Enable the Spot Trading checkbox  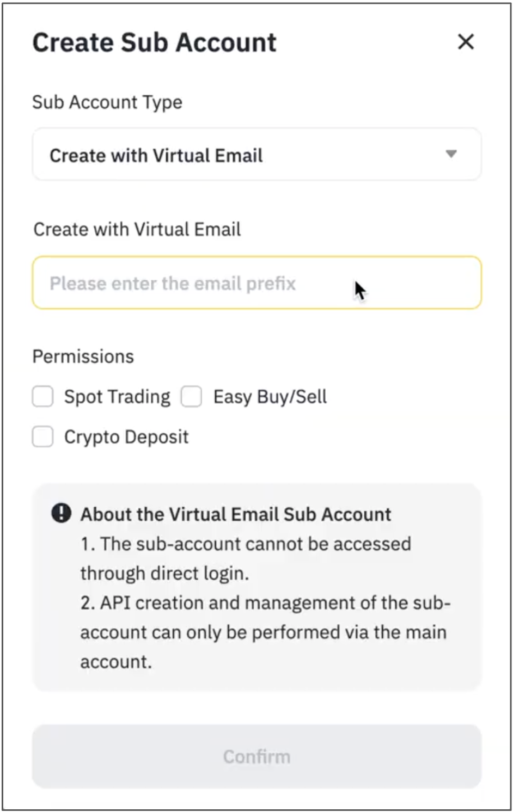[x=43, y=397]
